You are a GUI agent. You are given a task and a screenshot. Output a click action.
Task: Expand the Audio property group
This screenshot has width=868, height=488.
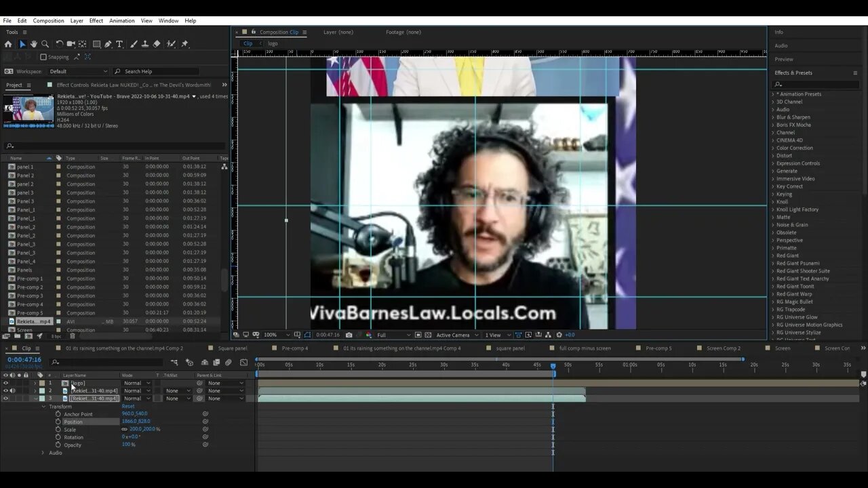43,453
